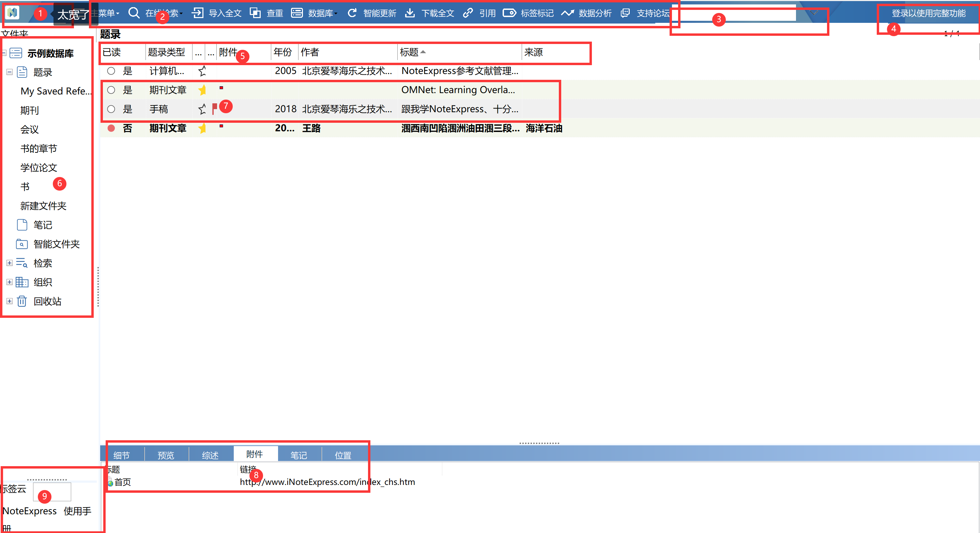Collapse the 题录 tree node

(x=10, y=72)
